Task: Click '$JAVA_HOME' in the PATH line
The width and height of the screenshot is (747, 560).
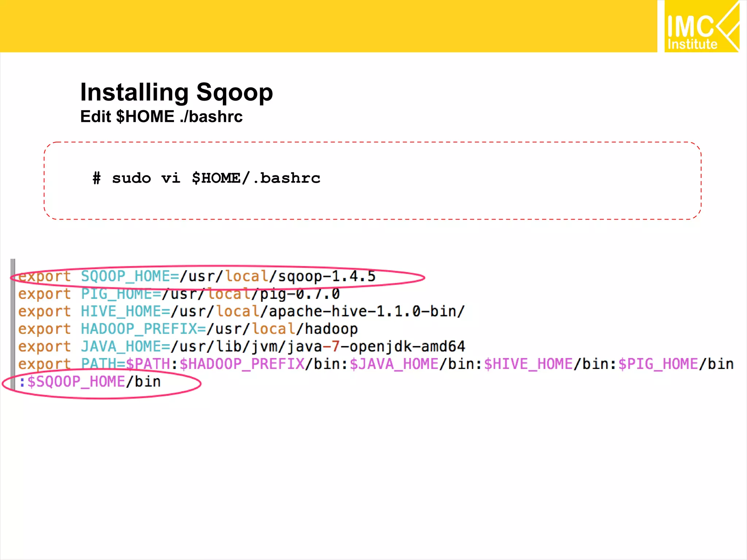Action: (x=394, y=364)
